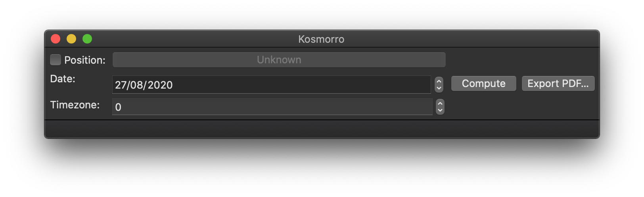
Task: Click the Position label text
Action: pyautogui.click(x=85, y=60)
